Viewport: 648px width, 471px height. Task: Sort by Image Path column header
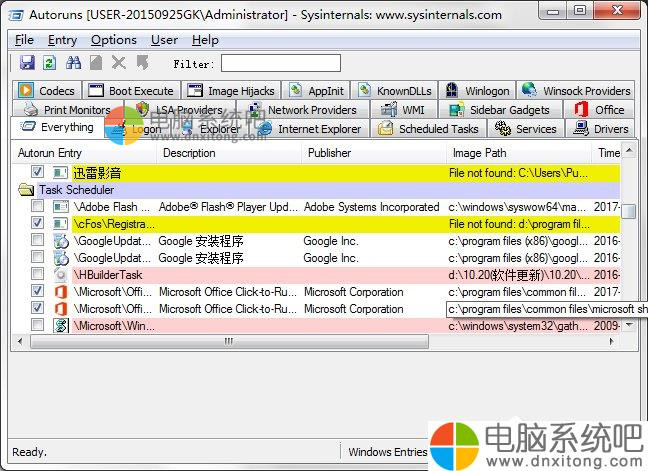(x=519, y=153)
